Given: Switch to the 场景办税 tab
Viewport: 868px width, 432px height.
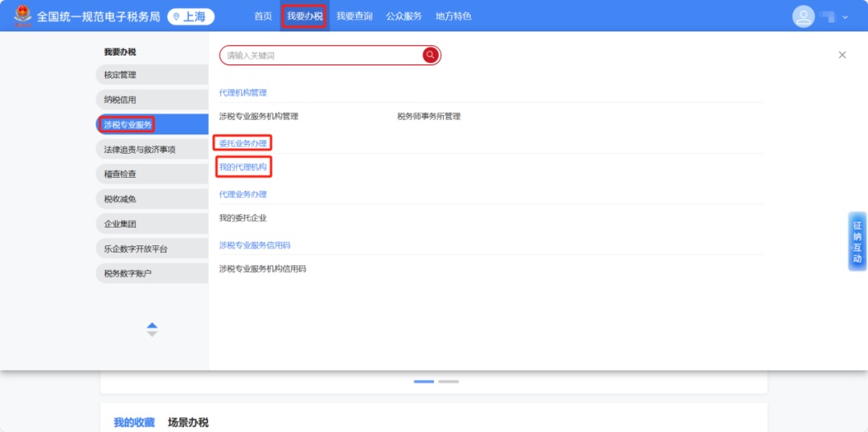Looking at the screenshot, I should tap(188, 422).
